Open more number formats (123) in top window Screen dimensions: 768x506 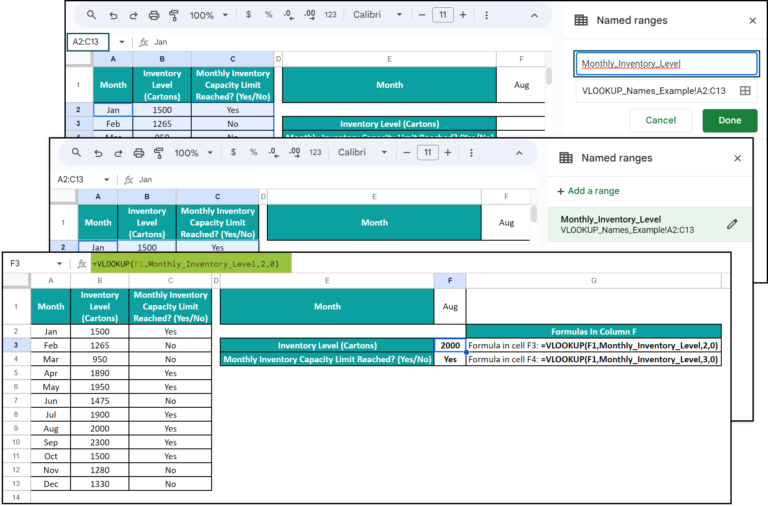pos(331,15)
